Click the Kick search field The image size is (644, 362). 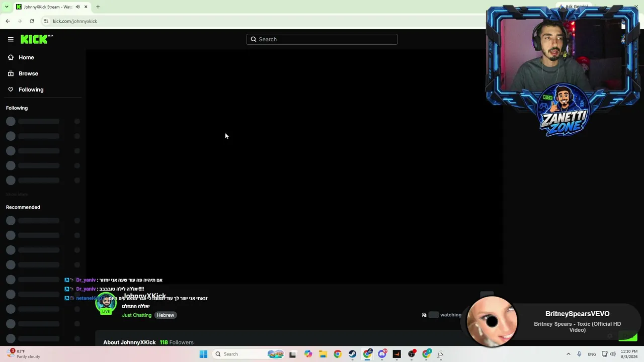click(322, 39)
